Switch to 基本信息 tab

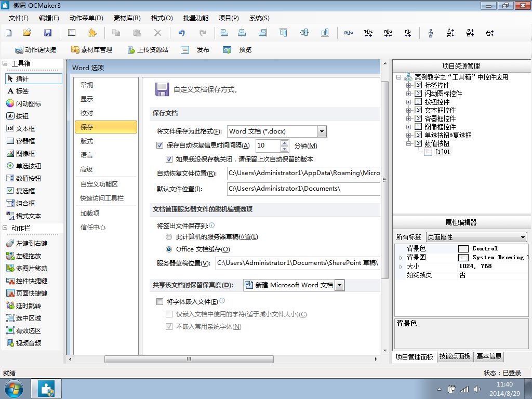[x=488, y=356]
